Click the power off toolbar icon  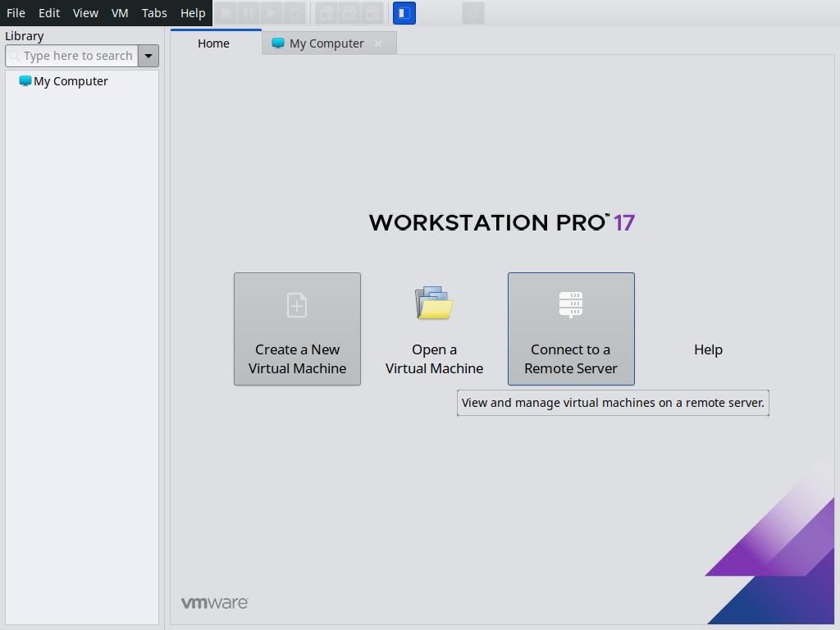click(x=226, y=13)
